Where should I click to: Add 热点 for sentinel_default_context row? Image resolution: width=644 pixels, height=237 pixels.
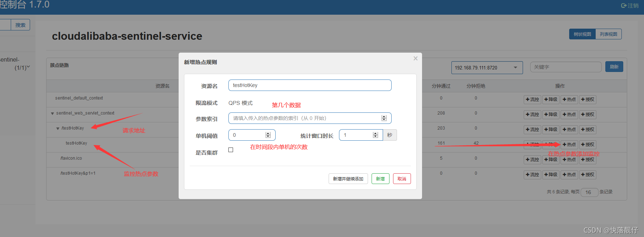[569, 100]
